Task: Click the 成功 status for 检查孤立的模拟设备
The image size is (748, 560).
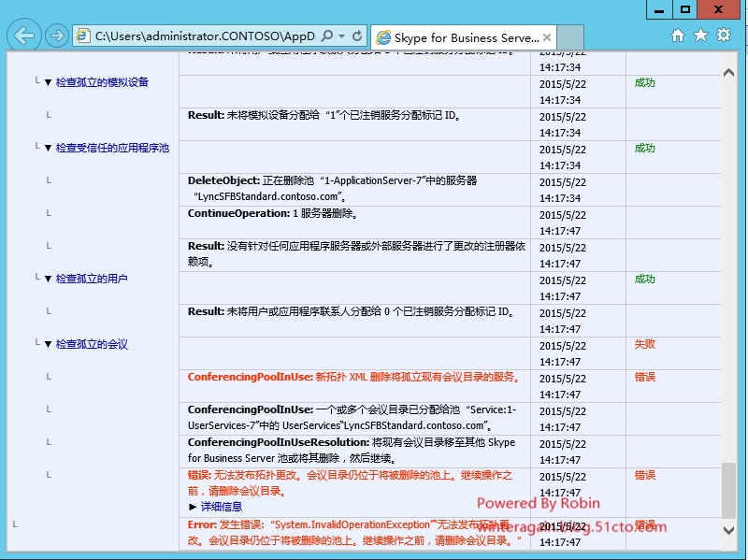Action: (644, 83)
